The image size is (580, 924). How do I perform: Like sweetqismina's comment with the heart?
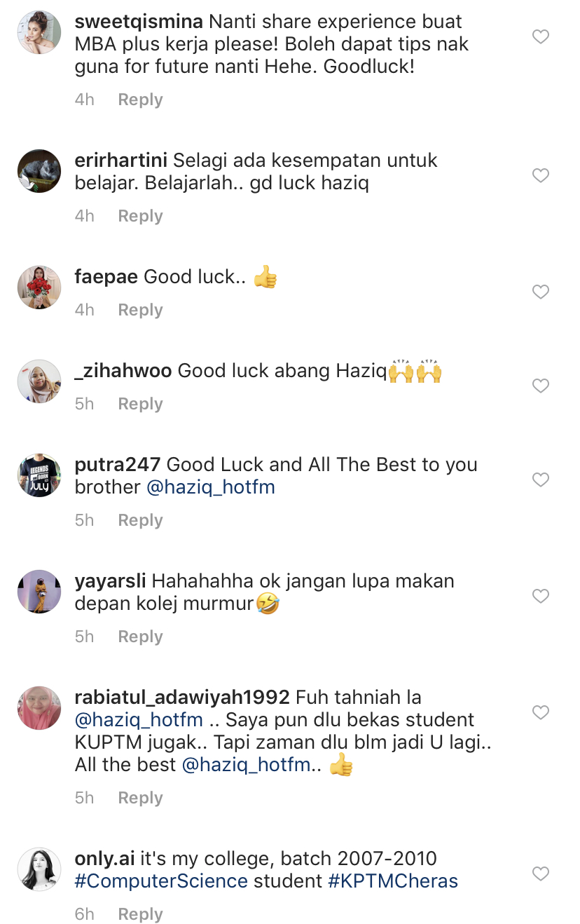point(541,36)
